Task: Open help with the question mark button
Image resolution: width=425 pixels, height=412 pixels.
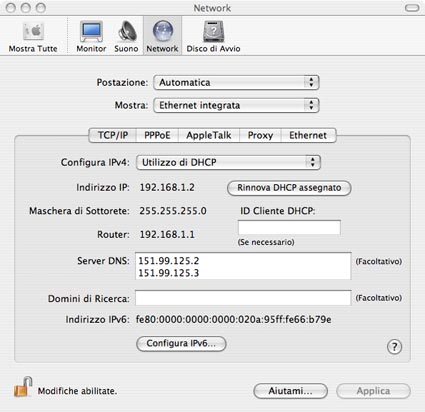Action: tap(394, 347)
